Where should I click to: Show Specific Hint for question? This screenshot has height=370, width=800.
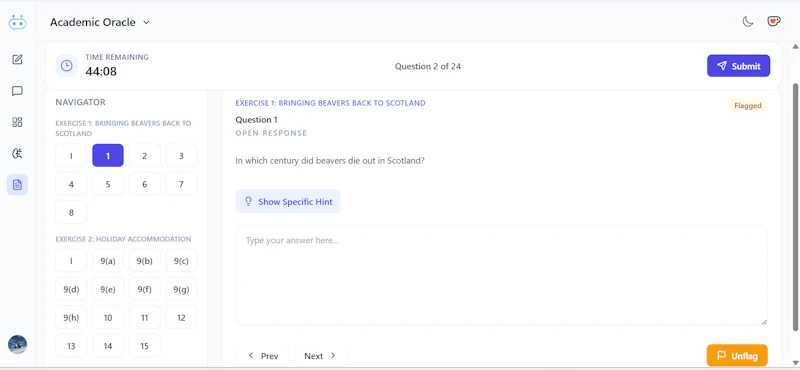288,202
